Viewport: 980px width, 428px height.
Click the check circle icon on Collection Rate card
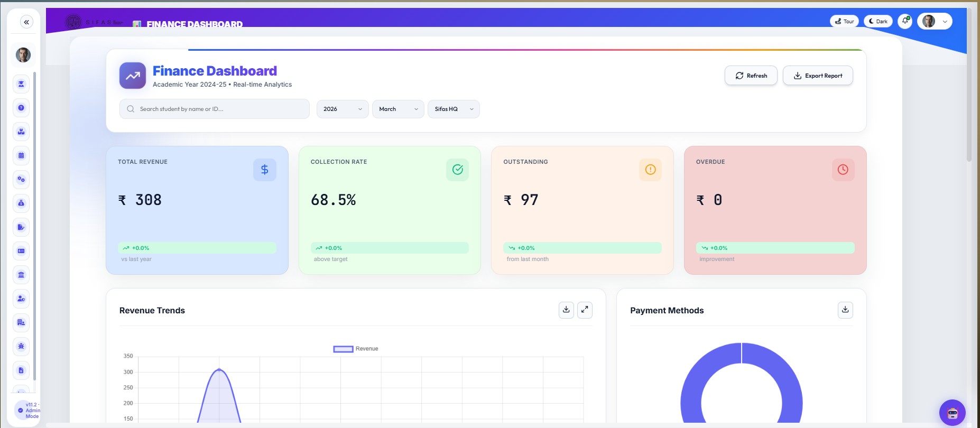tap(458, 170)
